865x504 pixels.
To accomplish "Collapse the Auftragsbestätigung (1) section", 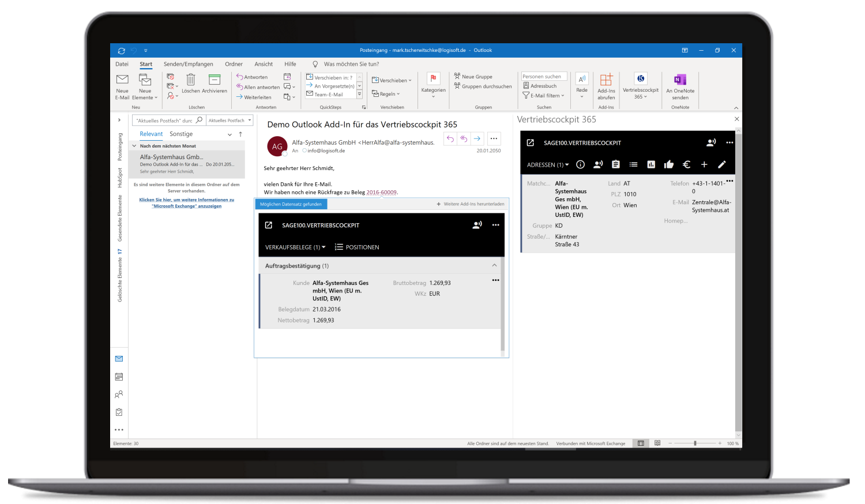I will [x=494, y=265].
